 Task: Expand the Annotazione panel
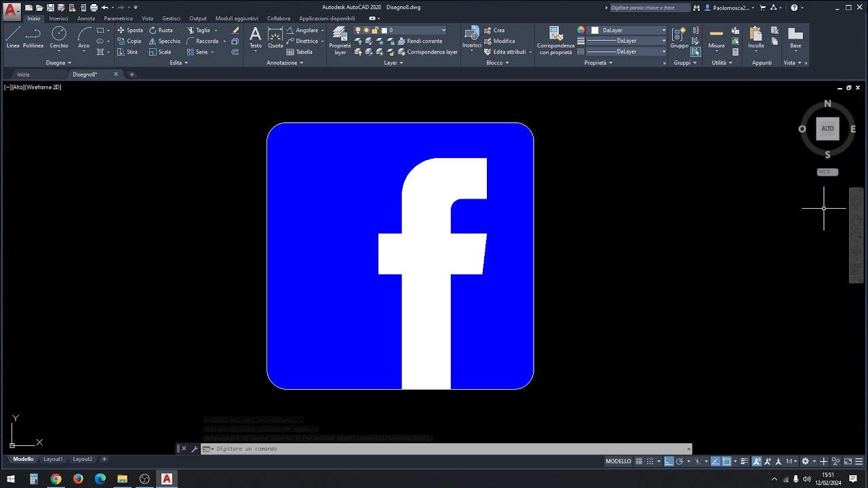click(285, 63)
